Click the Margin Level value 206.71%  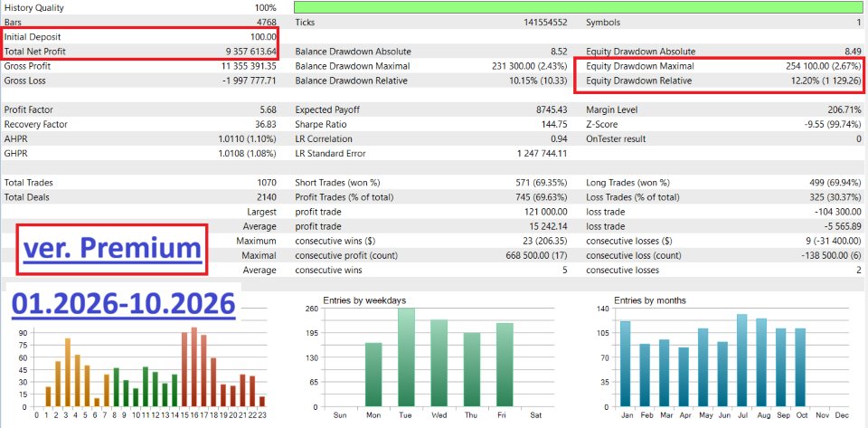click(843, 109)
